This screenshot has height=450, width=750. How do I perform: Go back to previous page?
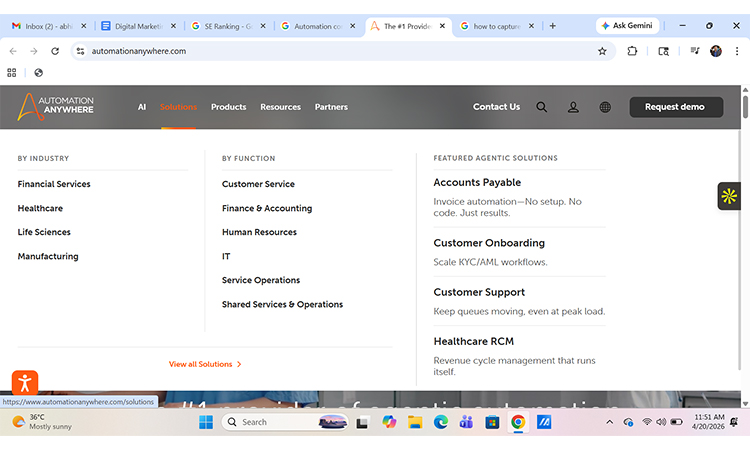pyautogui.click(x=13, y=51)
